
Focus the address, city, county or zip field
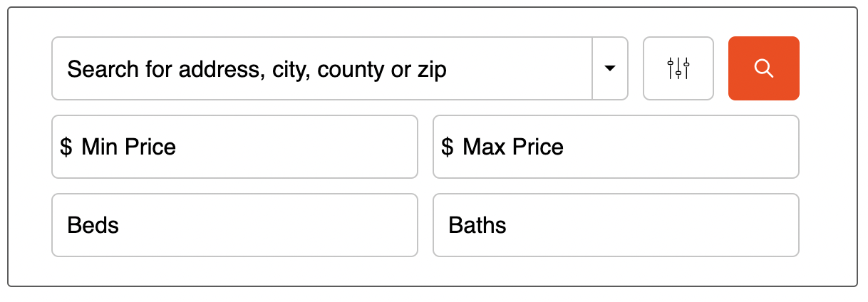point(322,68)
